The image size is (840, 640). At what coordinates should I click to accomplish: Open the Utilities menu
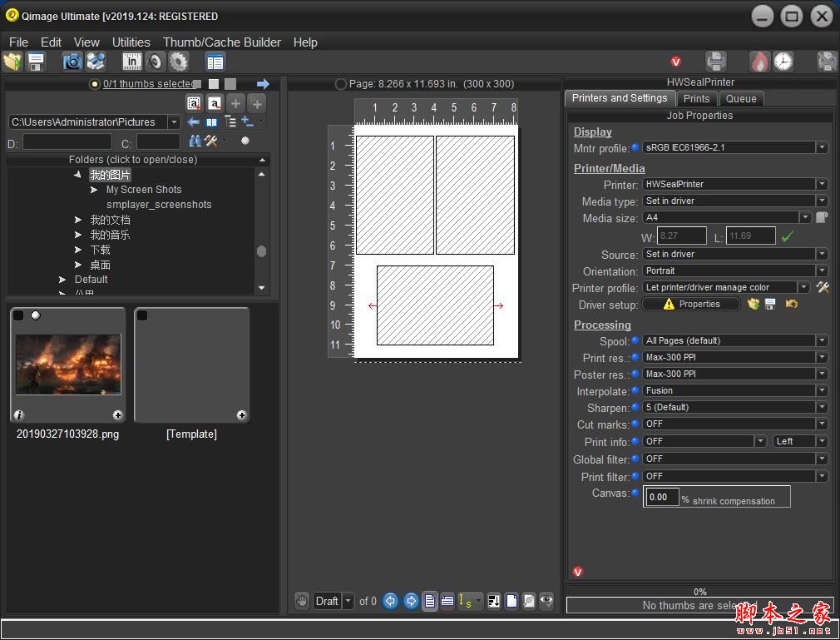click(131, 42)
